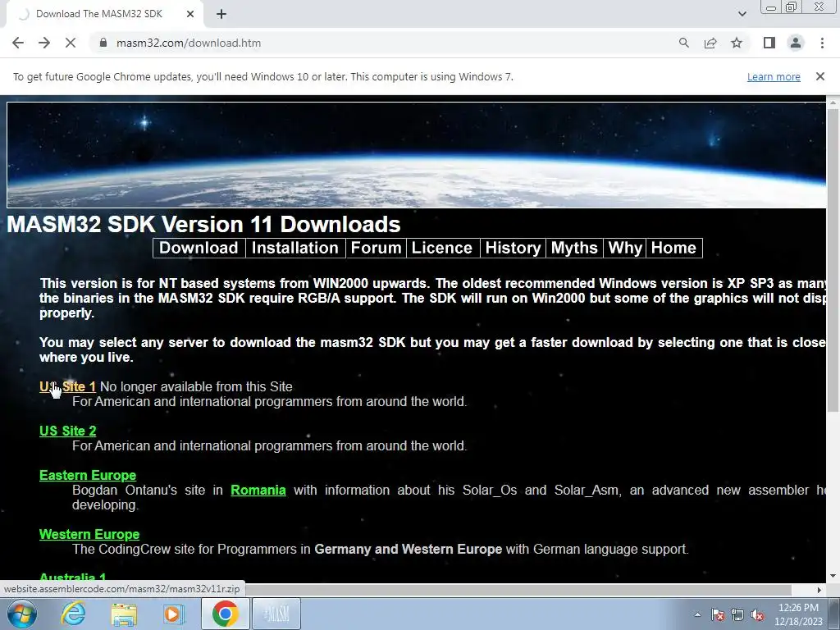Click the scroll up arrow on vertical scrollbar
This screenshot has height=630, width=840.
(833, 103)
